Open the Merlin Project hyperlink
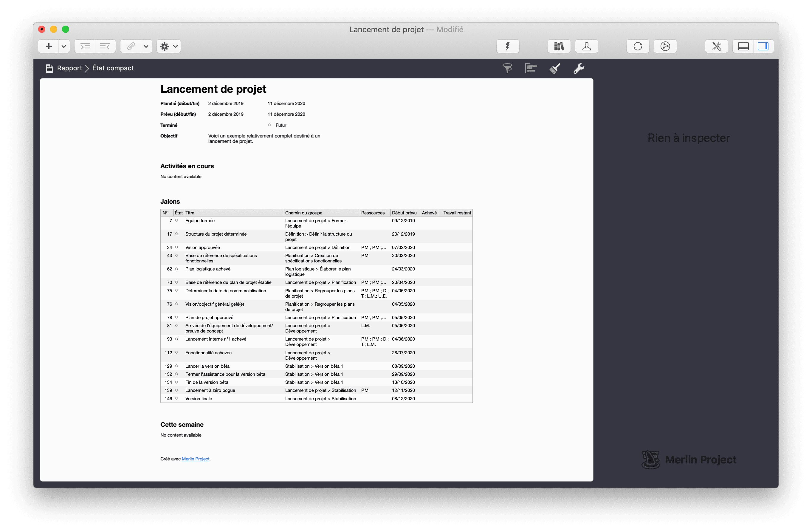The height and width of the screenshot is (532, 812). click(196, 459)
